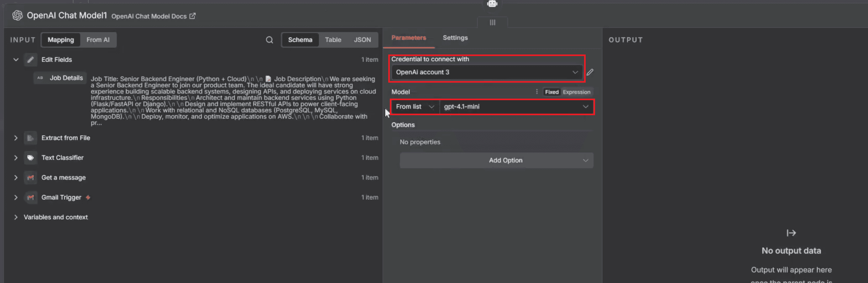Expand the Gmail Trigger node

pyautogui.click(x=16, y=198)
